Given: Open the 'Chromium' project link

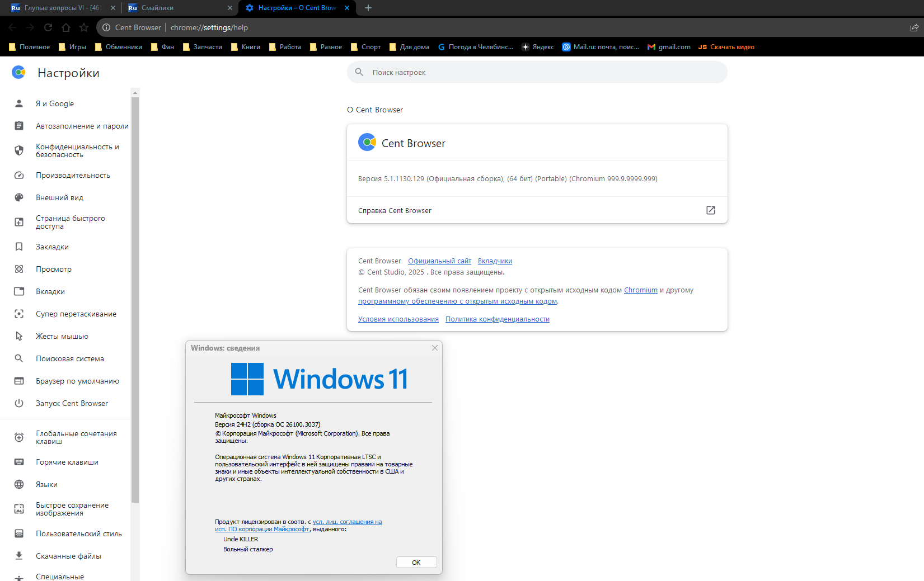Looking at the screenshot, I should [641, 290].
